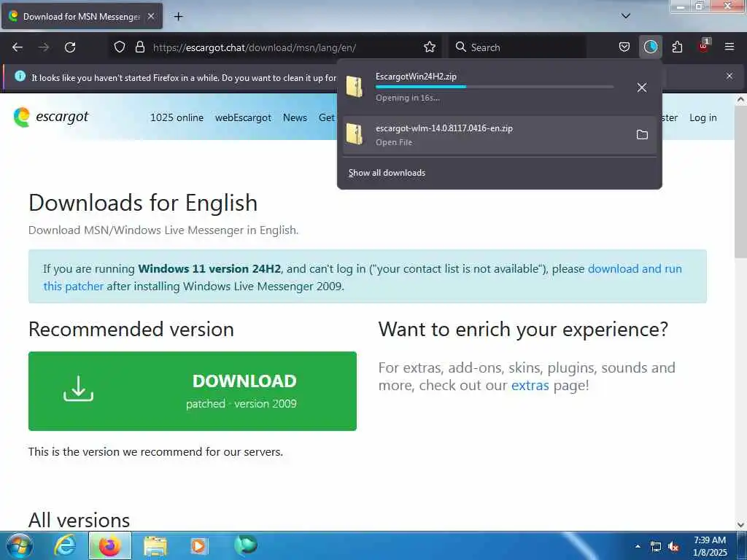The width and height of the screenshot is (747, 560).
Task: Go back with the browser back arrow
Action: coord(18,47)
